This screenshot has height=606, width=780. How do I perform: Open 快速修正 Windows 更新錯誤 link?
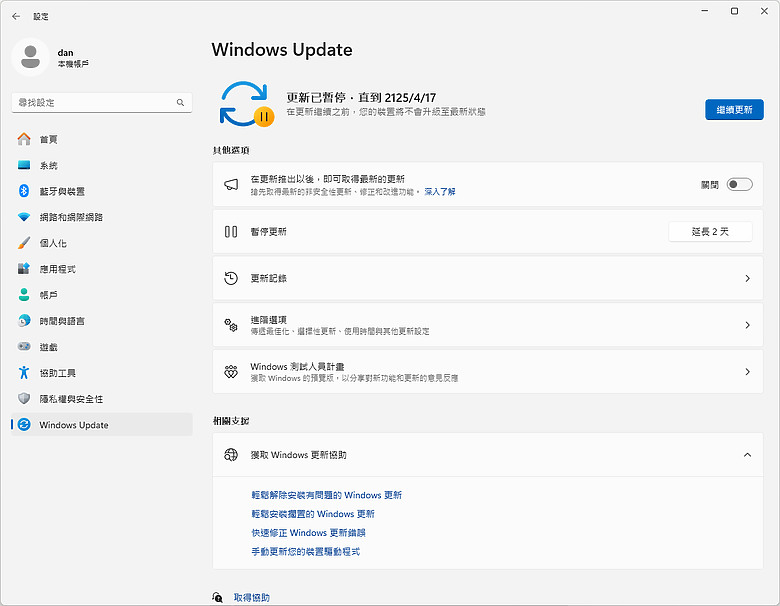308,533
